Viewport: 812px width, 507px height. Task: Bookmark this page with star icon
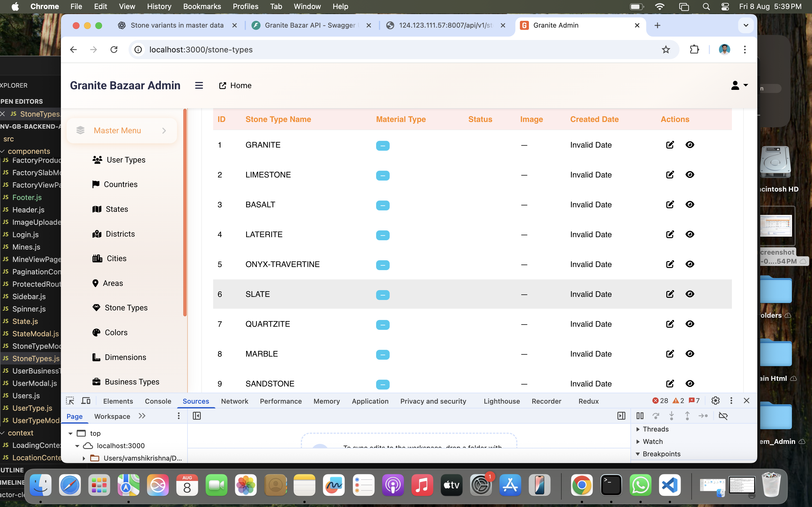pos(666,50)
